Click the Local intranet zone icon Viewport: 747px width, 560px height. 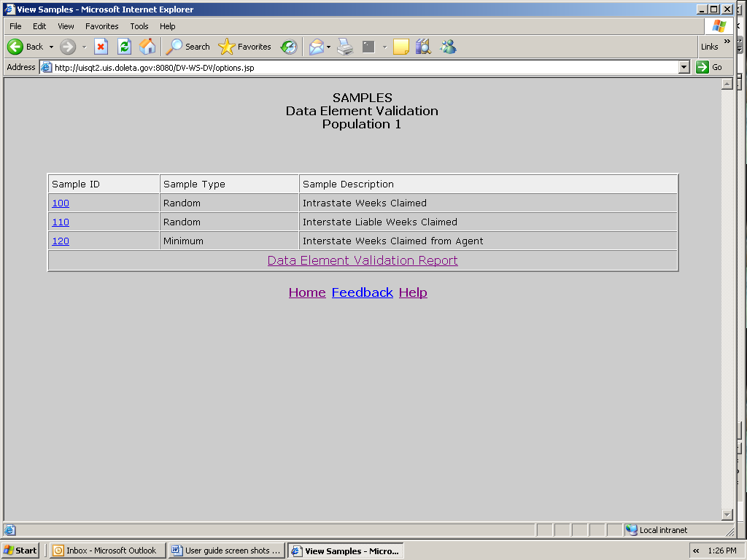click(x=631, y=529)
